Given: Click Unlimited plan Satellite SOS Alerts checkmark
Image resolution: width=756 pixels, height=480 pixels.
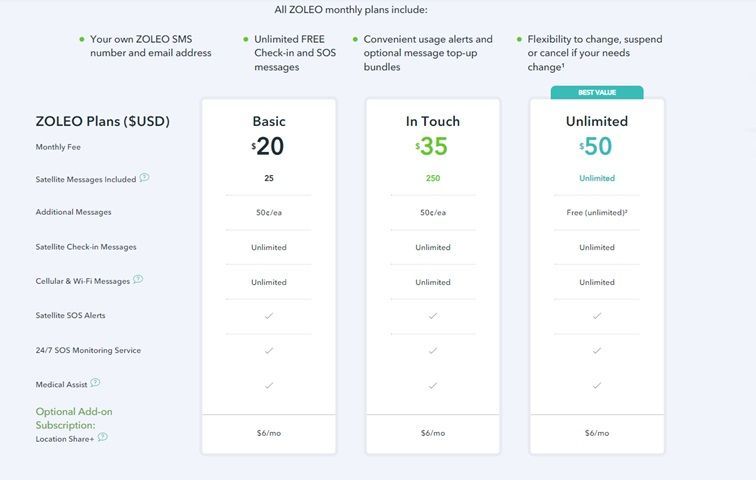Looking at the screenshot, I should tap(596, 316).
